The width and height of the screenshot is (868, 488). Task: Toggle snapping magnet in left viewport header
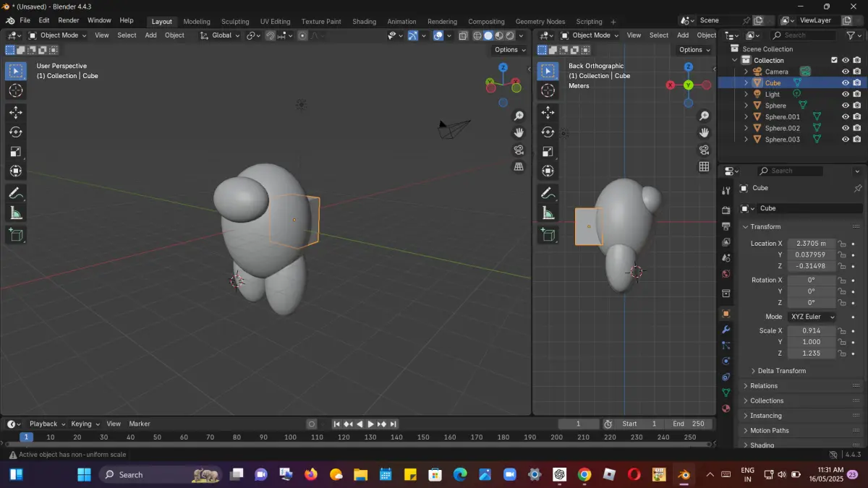pyautogui.click(x=271, y=35)
